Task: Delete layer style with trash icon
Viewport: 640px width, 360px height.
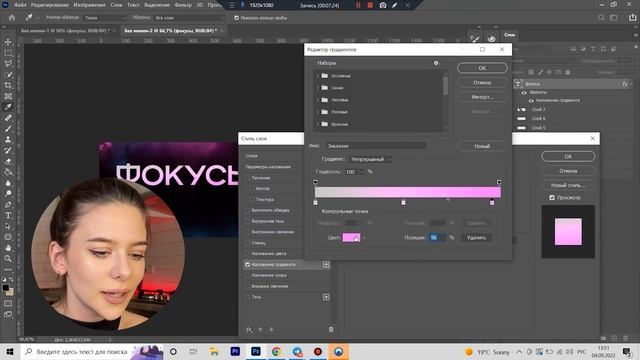Action: point(331,329)
